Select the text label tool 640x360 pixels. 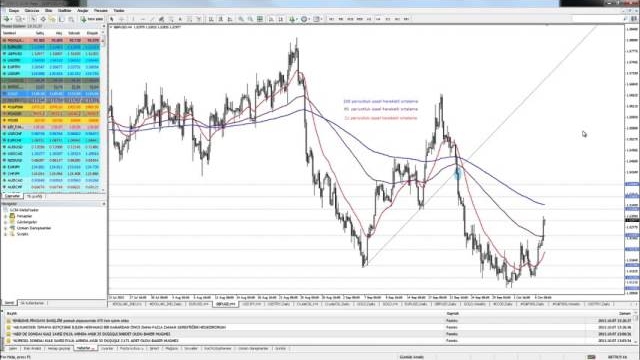point(189,19)
